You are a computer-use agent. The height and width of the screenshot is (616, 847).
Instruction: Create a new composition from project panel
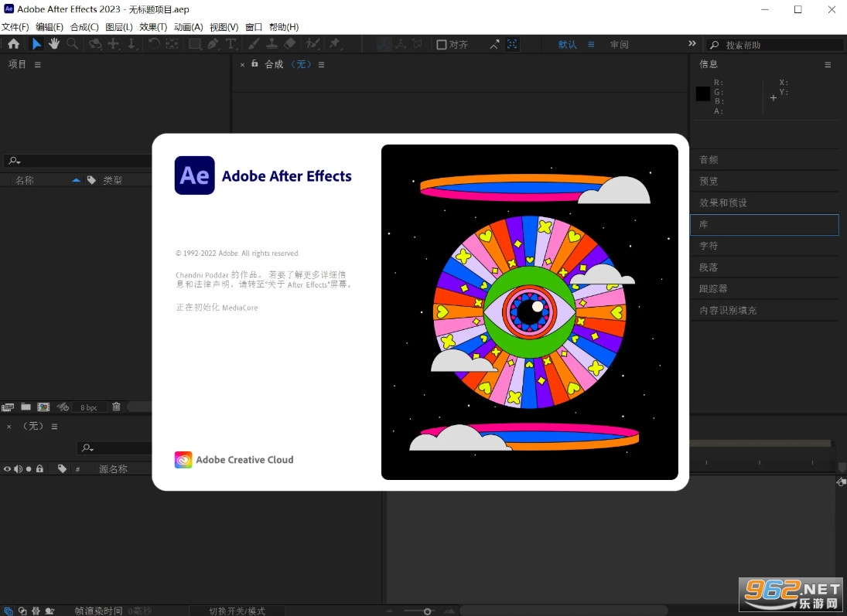43,407
